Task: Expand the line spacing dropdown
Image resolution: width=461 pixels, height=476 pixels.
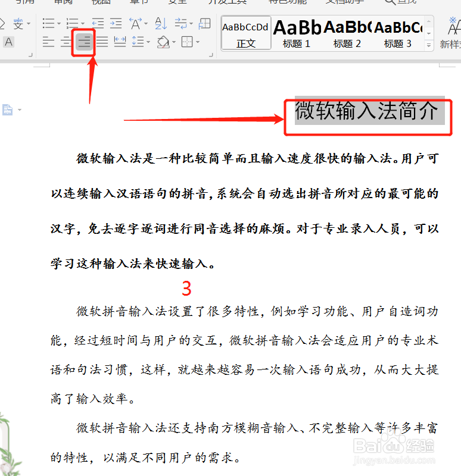Action: coord(148,42)
